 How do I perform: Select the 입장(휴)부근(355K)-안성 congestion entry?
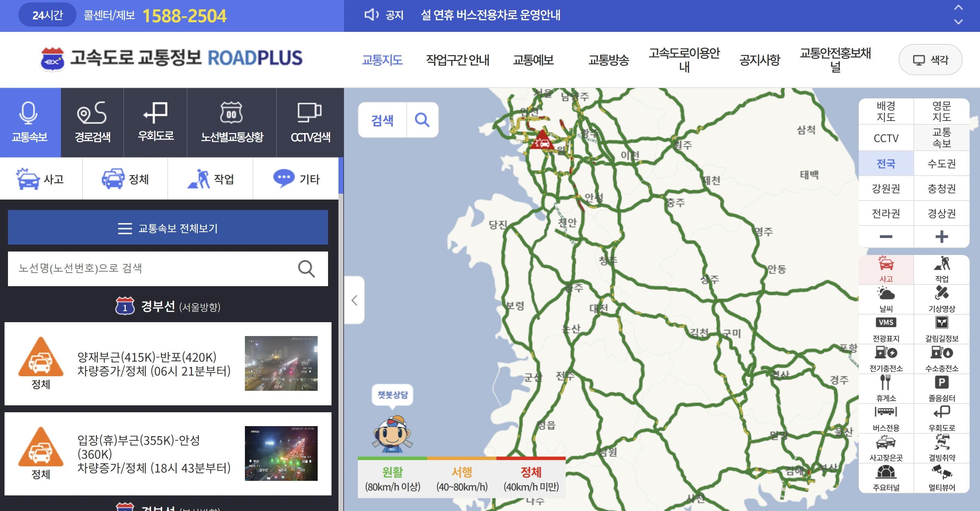point(168,453)
